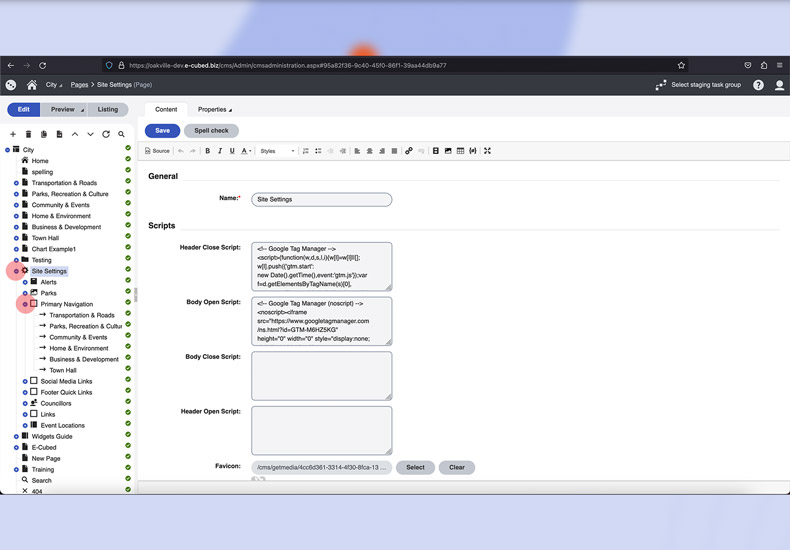Collapse the Primary Navigation tree node
The image size is (790, 550).
[25, 304]
